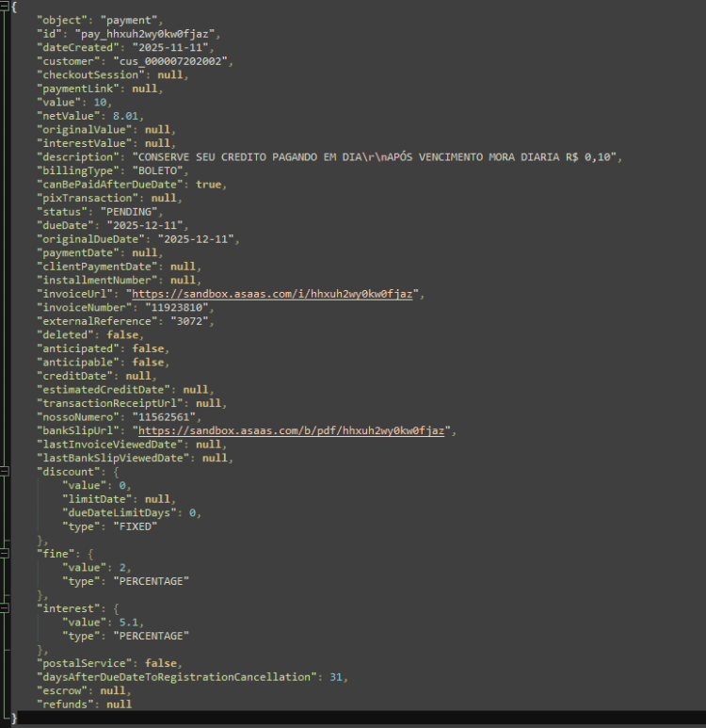Click the "limitDate" key inside discount

(x=97, y=499)
